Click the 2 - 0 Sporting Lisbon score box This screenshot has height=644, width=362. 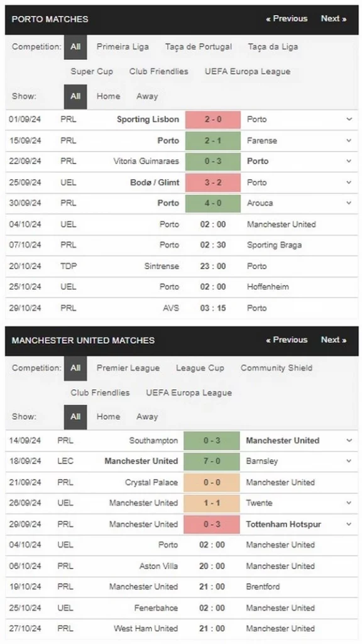coord(213,119)
